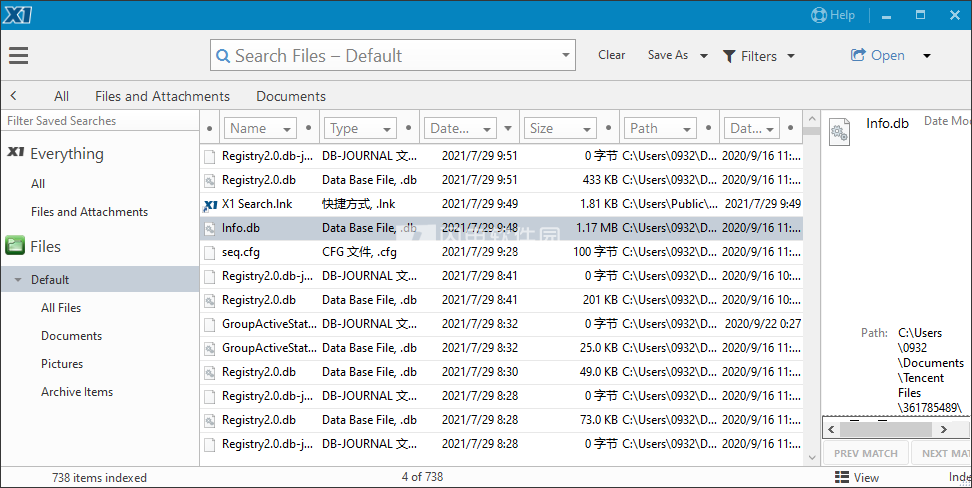Click the 433 KB Registry2.0.db file icon
This screenshot has width=972, height=488.
tap(210, 180)
